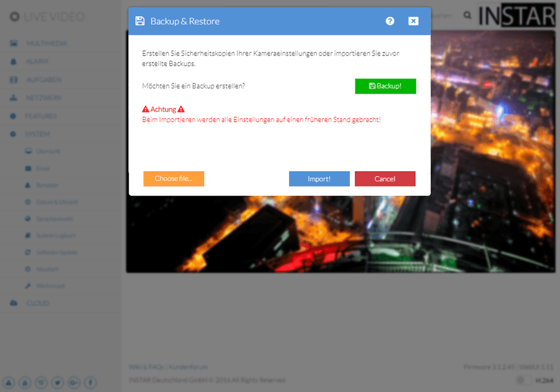Create a backup with the Backup! button
Image resolution: width=560 pixels, height=392 pixels.
[x=385, y=86]
